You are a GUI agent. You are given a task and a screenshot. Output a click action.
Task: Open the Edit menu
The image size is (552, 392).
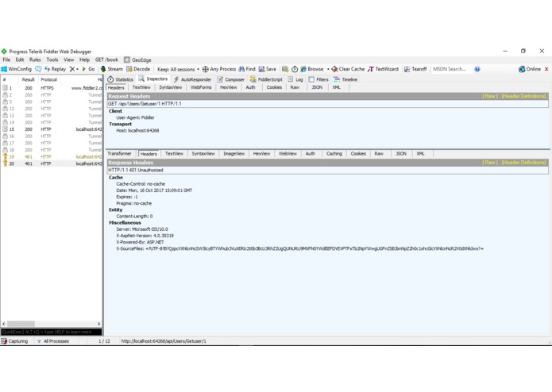point(20,60)
